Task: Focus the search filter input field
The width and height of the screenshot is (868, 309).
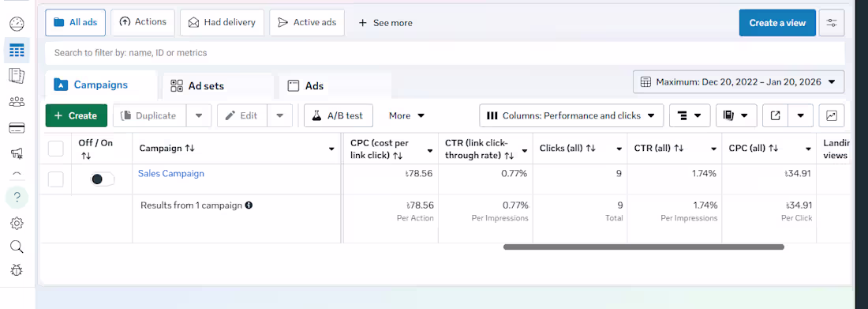Action: coord(444,53)
